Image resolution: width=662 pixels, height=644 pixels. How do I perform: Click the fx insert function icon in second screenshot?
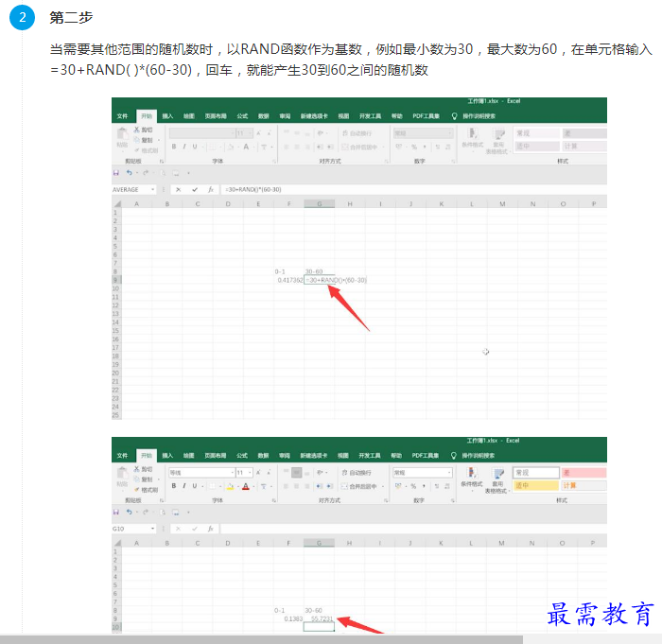(x=211, y=529)
